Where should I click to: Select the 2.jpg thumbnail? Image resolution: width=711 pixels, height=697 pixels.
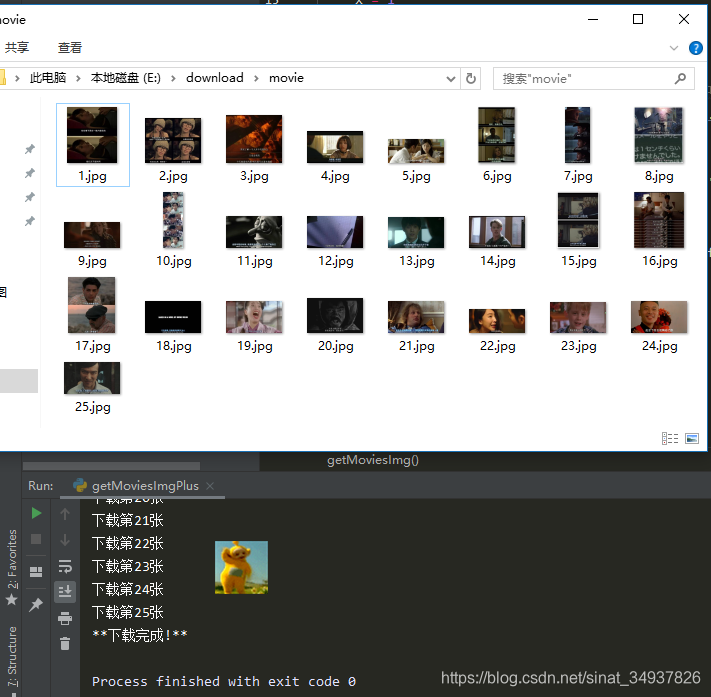[x=173, y=141]
